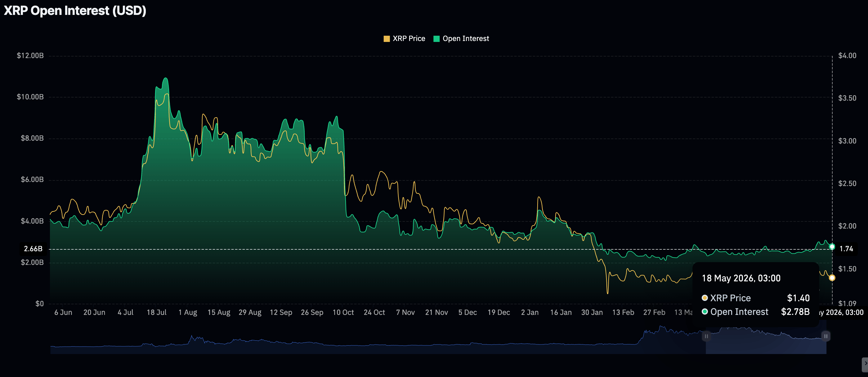Select the tooltip date 18 May 2026, 03:00
Viewport: 868px width, 377px height.
point(741,279)
